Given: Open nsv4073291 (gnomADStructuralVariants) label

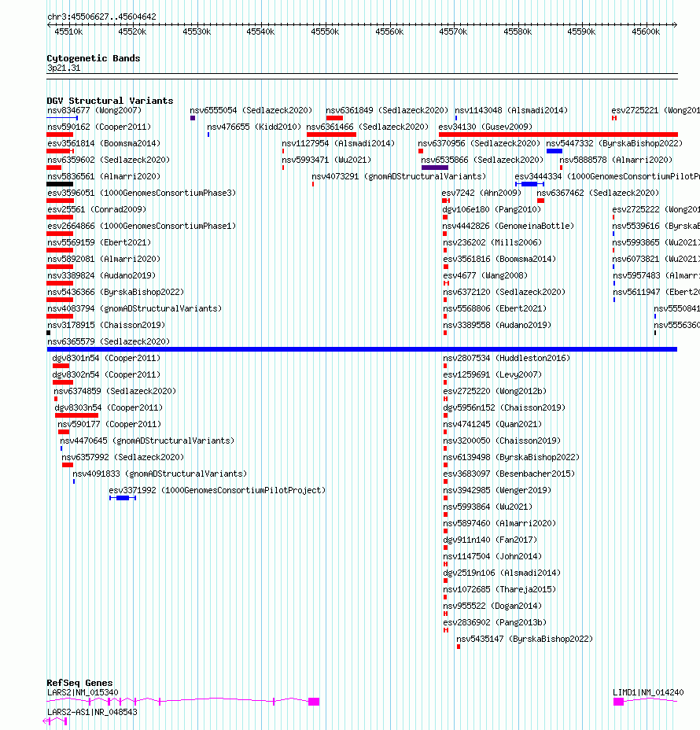Looking at the screenshot, I should [399, 176].
